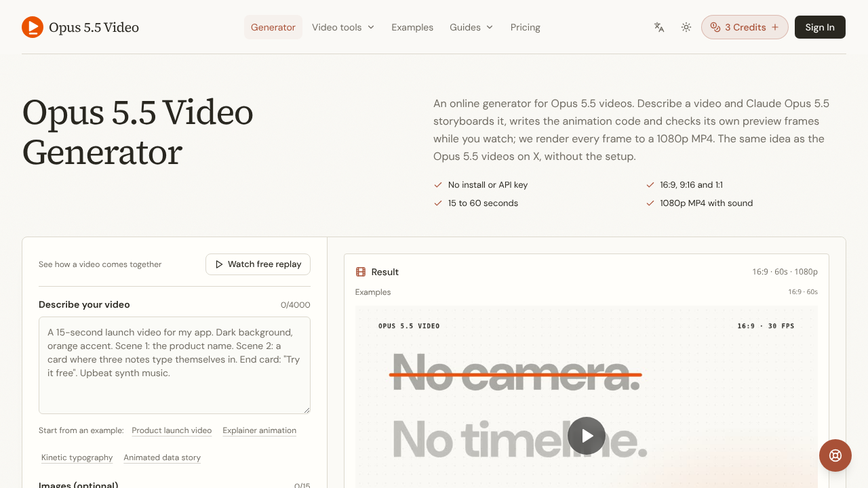
Task: Focus the Describe your video text area
Action: click(x=174, y=365)
